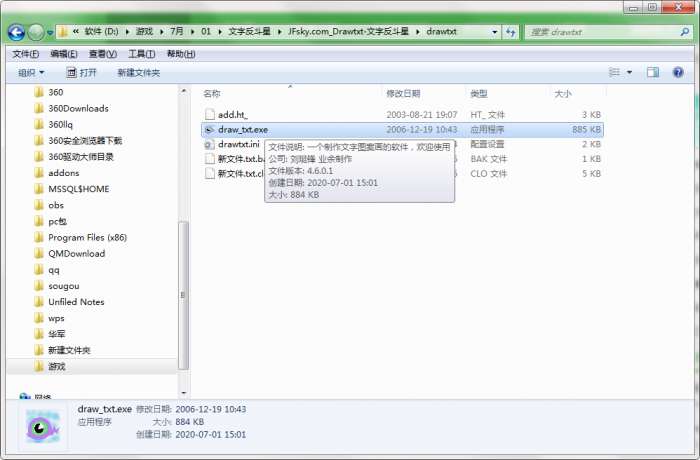Open the 文件(F) menu
The width and height of the screenshot is (700, 460).
(25, 54)
